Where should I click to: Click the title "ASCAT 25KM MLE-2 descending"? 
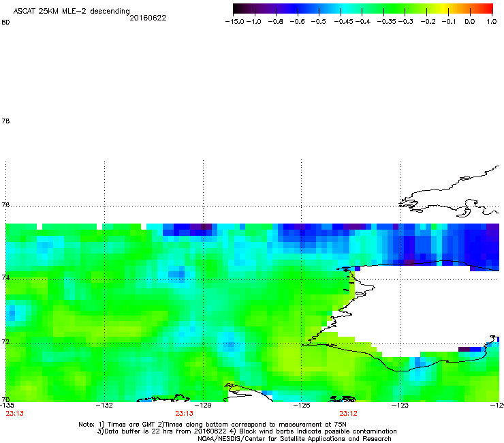[72, 11]
